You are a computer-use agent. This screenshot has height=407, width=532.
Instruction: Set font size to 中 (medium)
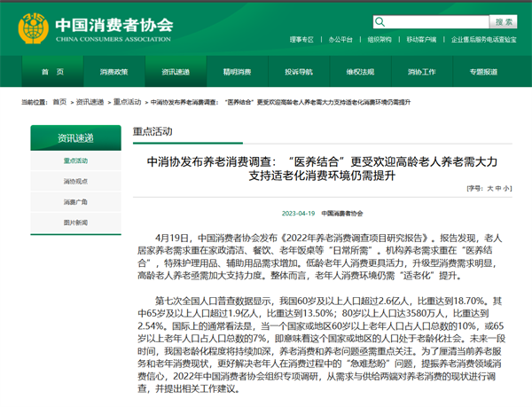[x=498, y=188]
